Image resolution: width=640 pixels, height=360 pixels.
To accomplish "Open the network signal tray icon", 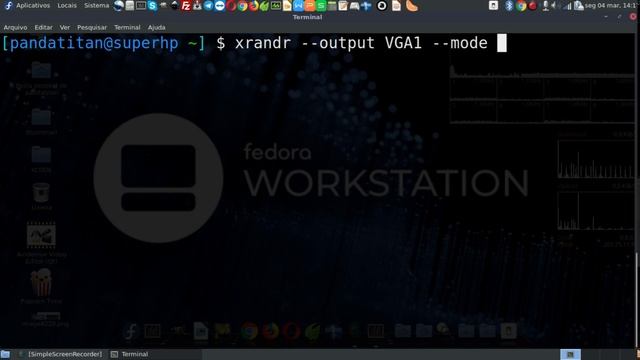I will point(567,6).
